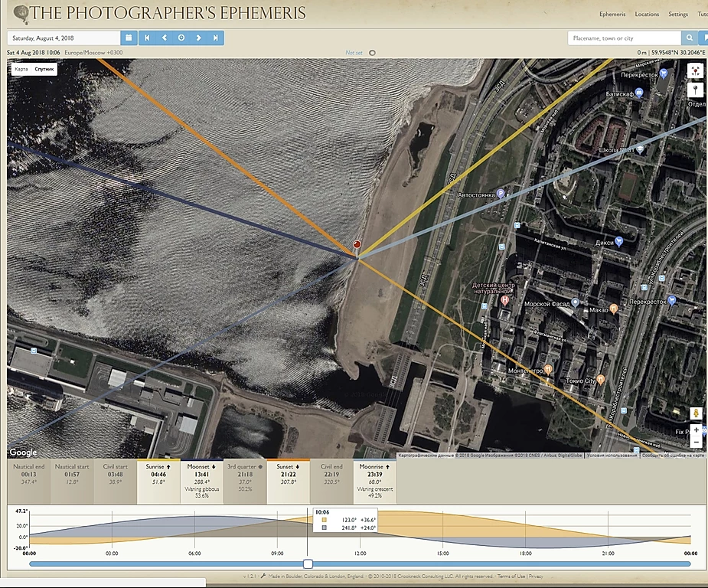This screenshot has width=708, height=588.
Task: Click the Saturday, August 4, 2018 date field
Action: click(x=64, y=38)
